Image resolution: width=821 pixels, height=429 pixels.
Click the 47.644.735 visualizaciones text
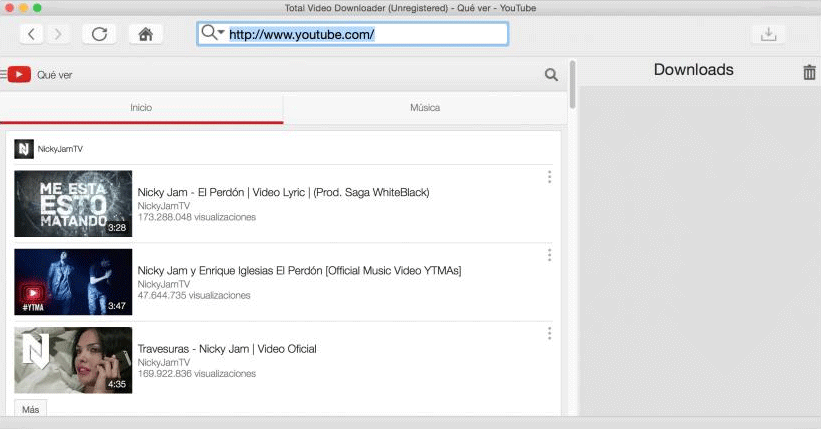[x=194, y=295]
